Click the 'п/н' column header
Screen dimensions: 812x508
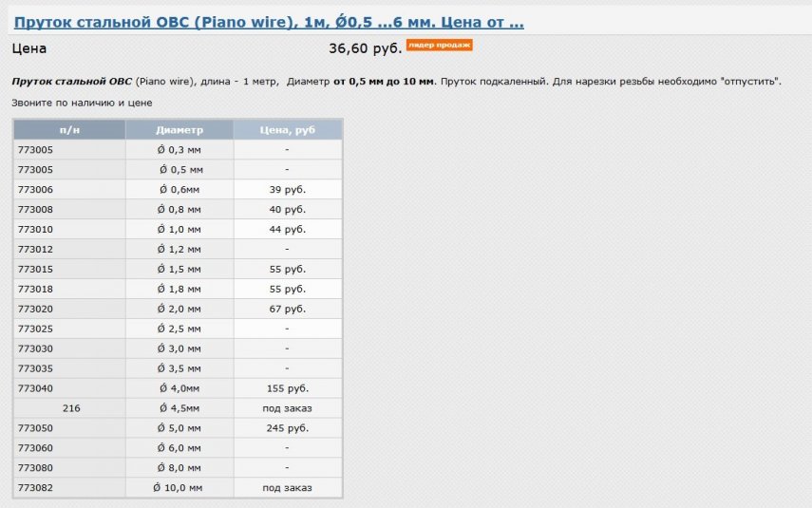[x=69, y=130]
